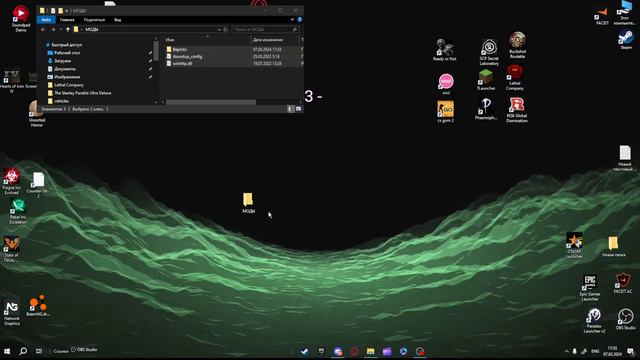Launch BeamNG.drive desktop shortcut
This screenshot has width=640, height=360.
[38, 306]
